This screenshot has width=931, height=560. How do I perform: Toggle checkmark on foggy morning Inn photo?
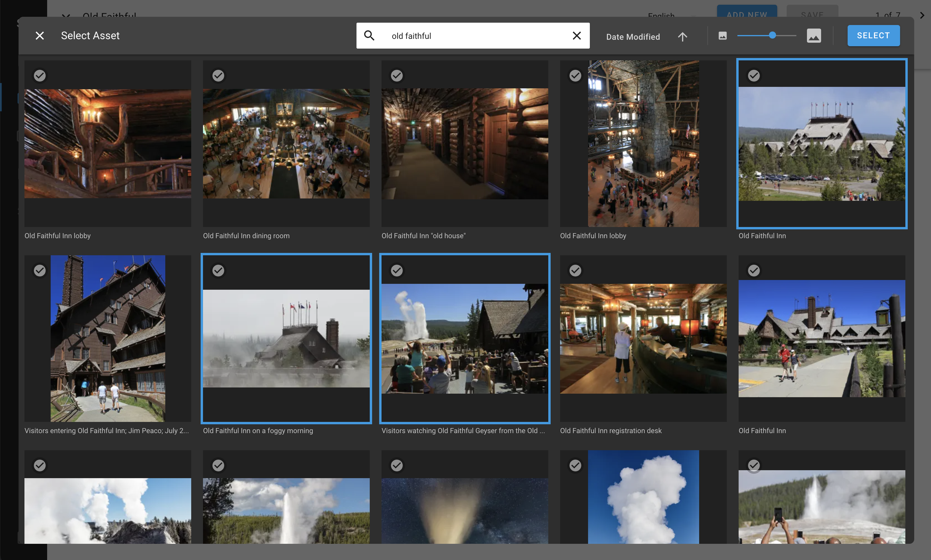pos(218,271)
